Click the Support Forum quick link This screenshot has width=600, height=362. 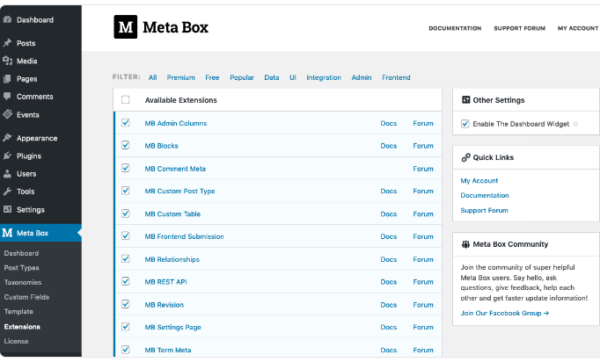tap(484, 210)
